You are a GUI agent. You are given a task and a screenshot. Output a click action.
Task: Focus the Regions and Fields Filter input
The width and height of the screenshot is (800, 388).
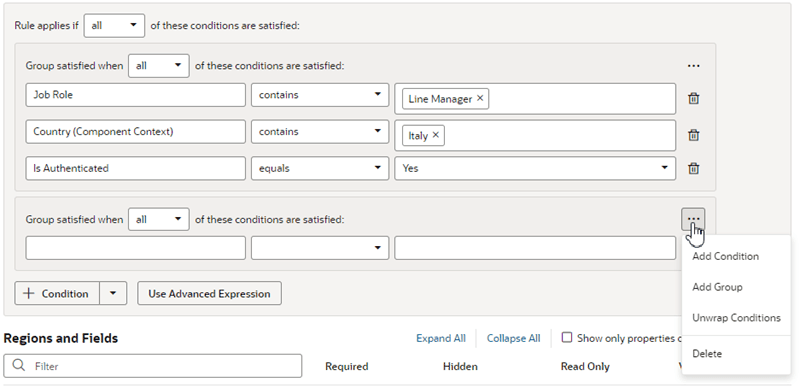tap(153, 366)
